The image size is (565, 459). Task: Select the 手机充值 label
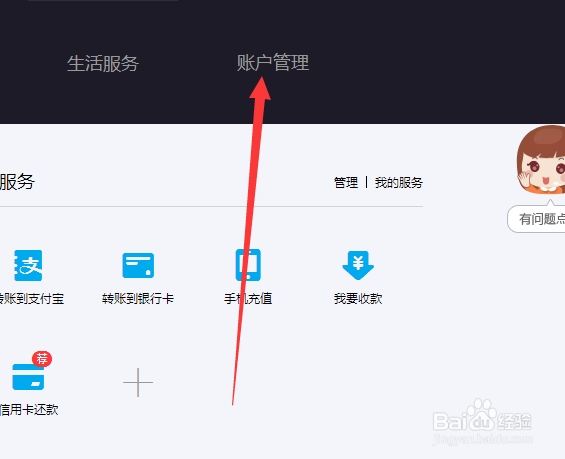[x=248, y=299]
